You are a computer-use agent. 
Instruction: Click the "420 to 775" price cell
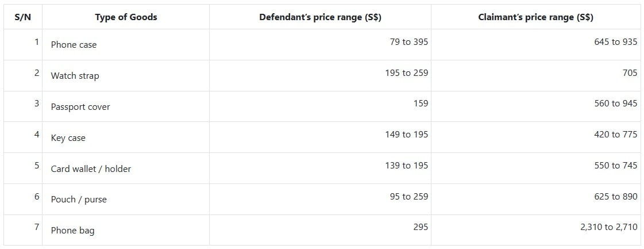pos(616,135)
